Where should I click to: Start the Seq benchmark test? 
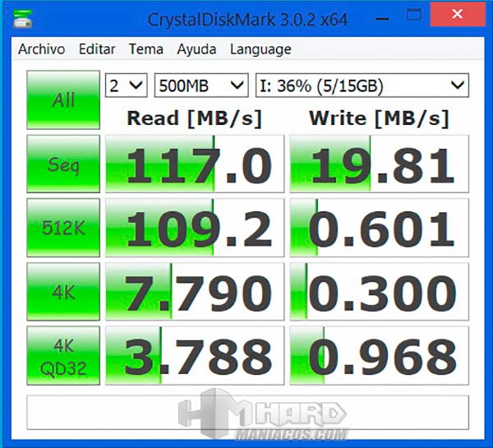(x=63, y=164)
